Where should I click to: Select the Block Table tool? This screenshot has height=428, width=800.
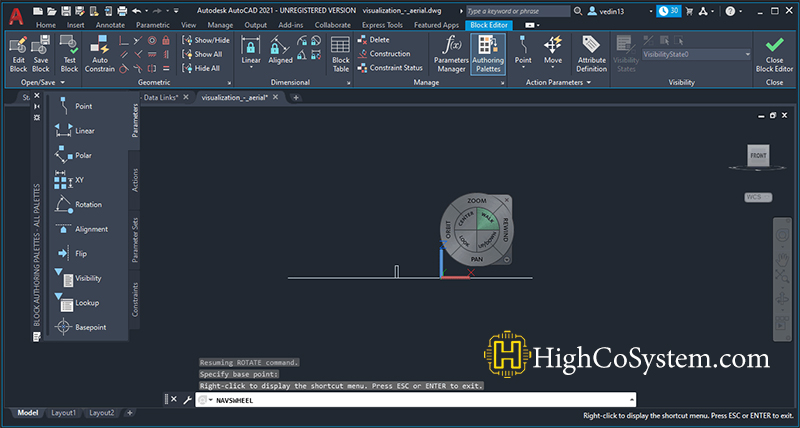click(x=340, y=55)
